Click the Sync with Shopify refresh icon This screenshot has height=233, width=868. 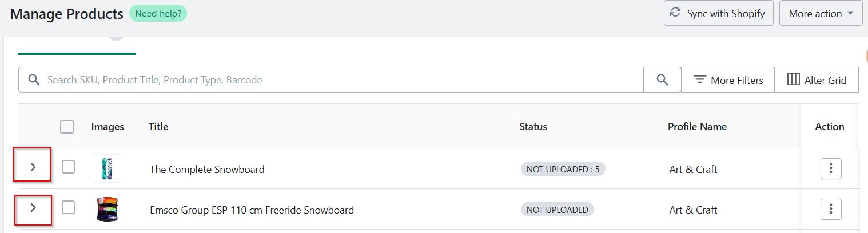pyautogui.click(x=676, y=13)
